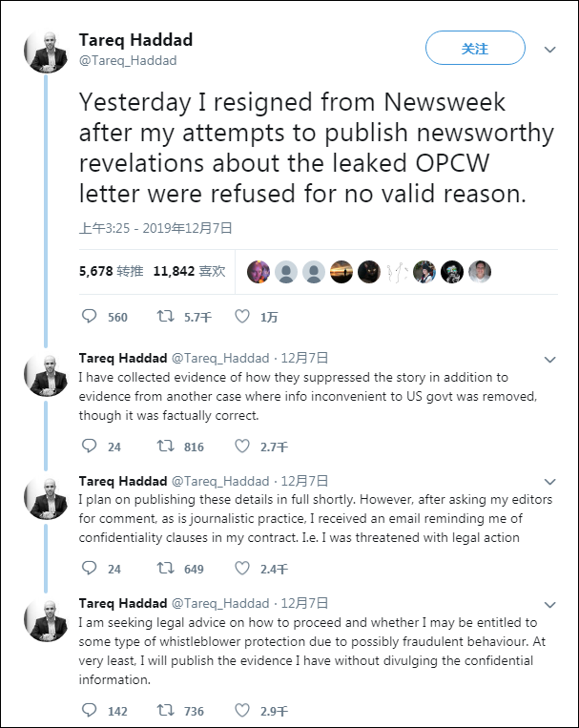Click the 关注 follow button
Image resolution: width=579 pixels, height=728 pixels.
pyautogui.click(x=475, y=49)
